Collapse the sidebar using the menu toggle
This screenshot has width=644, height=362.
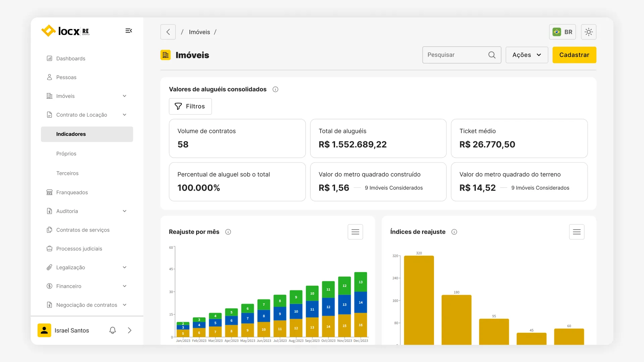point(129,31)
